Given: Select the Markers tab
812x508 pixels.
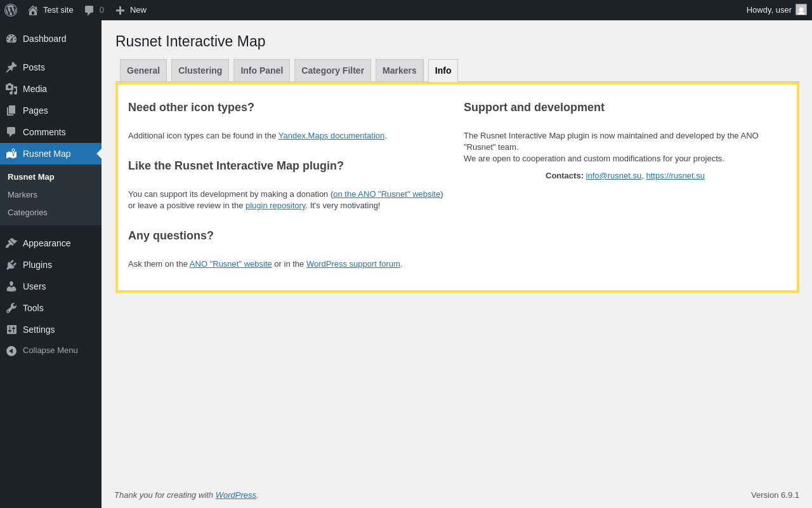Looking at the screenshot, I should [x=399, y=70].
